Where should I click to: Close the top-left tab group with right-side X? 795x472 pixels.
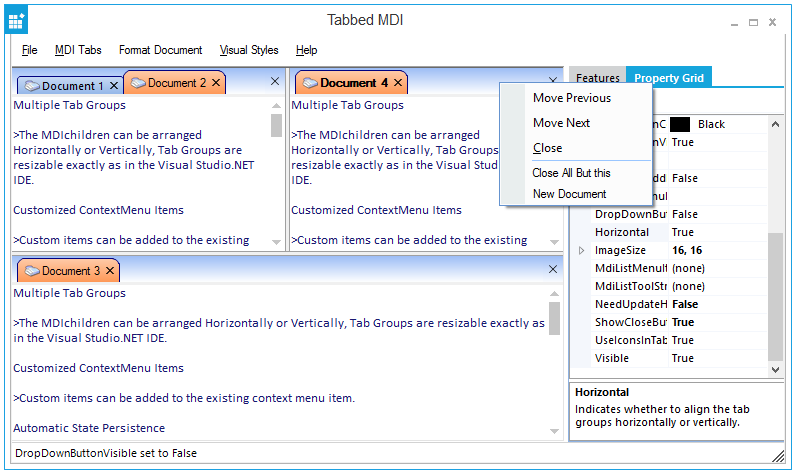(x=275, y=81)
